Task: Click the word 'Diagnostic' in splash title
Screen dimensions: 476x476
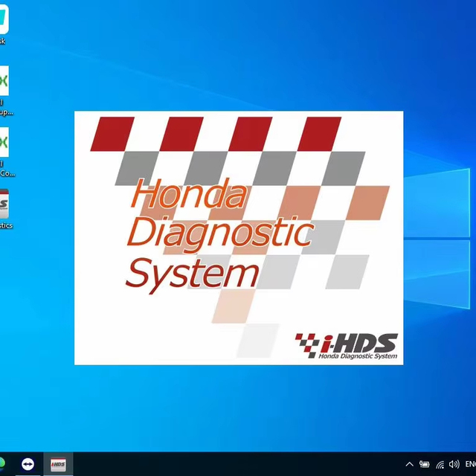Action: (x=219, y=233)
